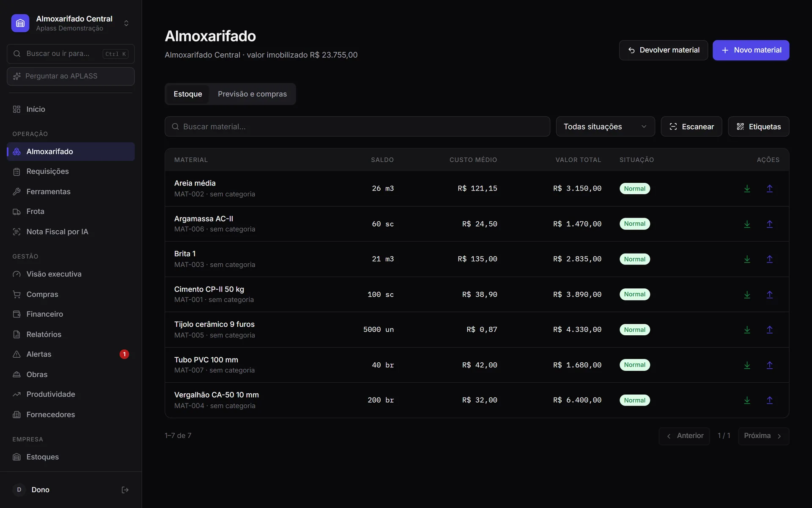Click the green entry arrow for Areia média
Image resolution: width=812 pixels, height=508 pixels.
point(747,188)
